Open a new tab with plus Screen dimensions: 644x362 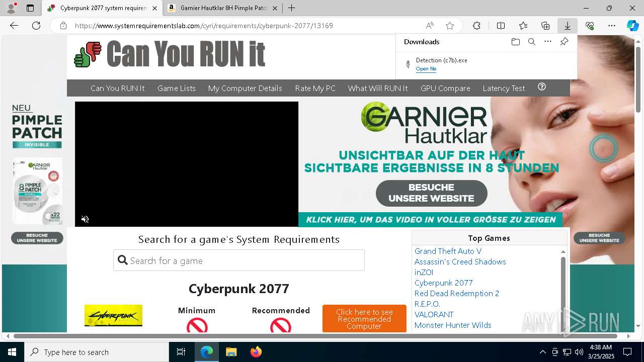point(291,8)
